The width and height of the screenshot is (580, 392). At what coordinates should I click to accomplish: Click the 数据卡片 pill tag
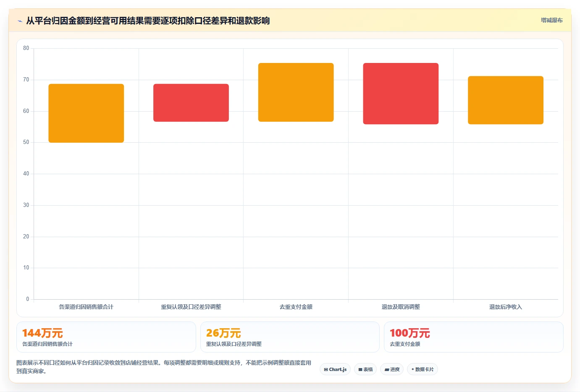tap(423, 369)
